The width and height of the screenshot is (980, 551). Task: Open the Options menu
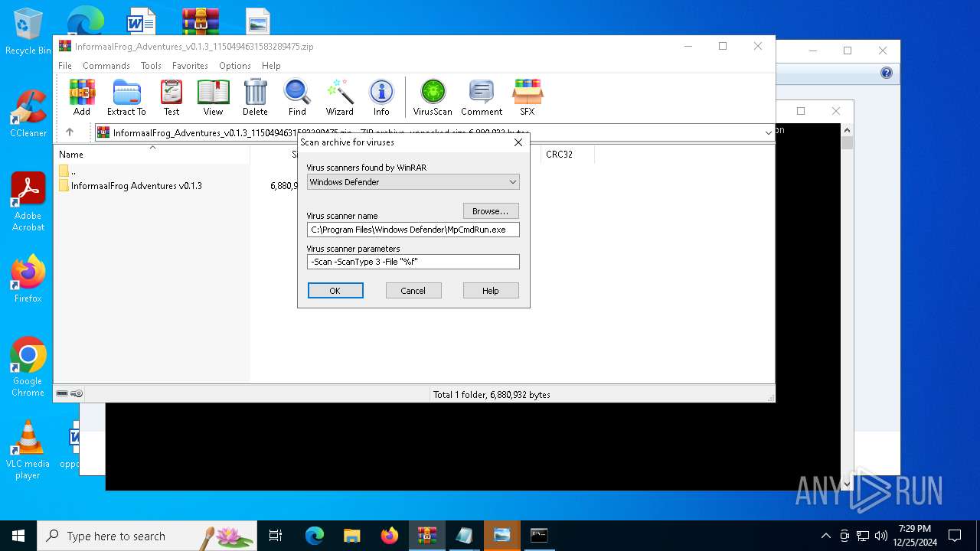point(235,66)
